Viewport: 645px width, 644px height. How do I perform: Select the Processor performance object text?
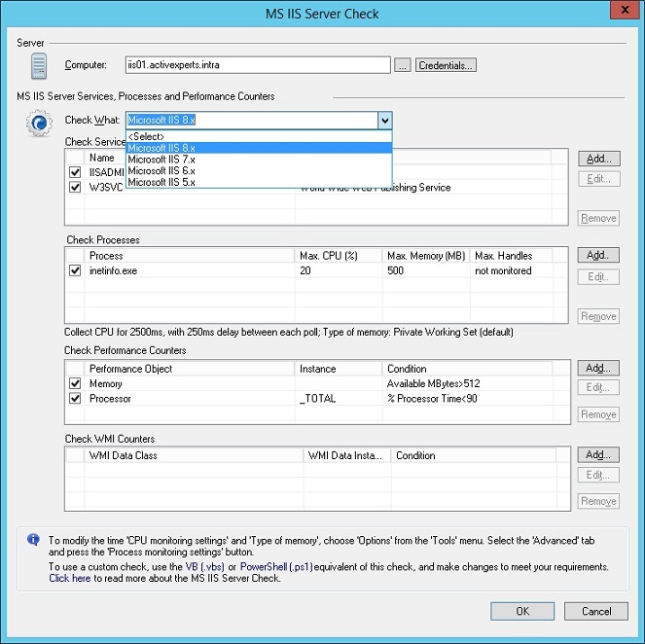(110, 399)
